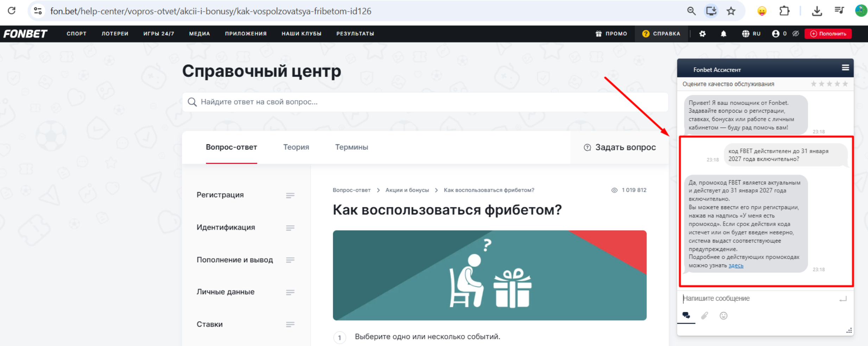868x346 pixels.
Task: Open the Вопрос-ответ breadcrumb link
Action: pos(351,190)
